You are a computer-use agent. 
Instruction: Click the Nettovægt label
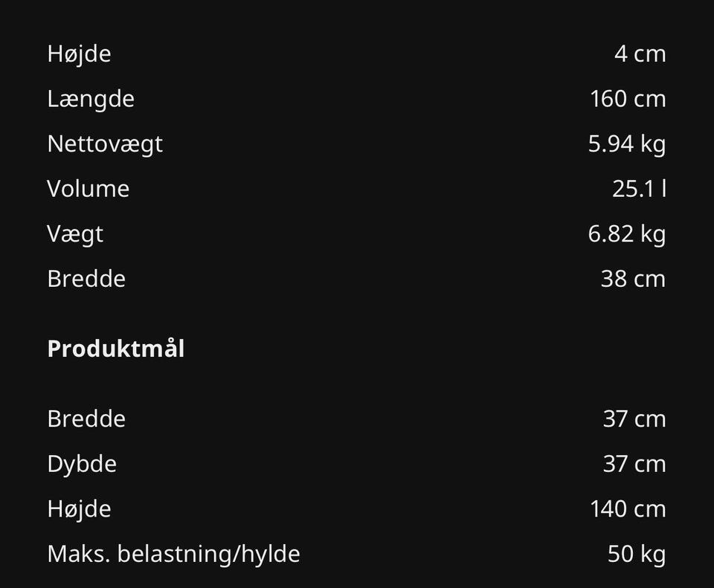105,143
